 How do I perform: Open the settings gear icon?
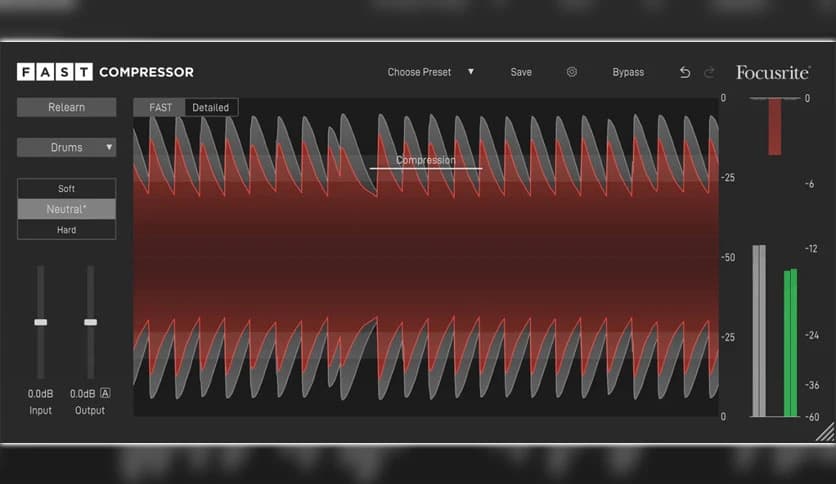[x=572, y=72]
